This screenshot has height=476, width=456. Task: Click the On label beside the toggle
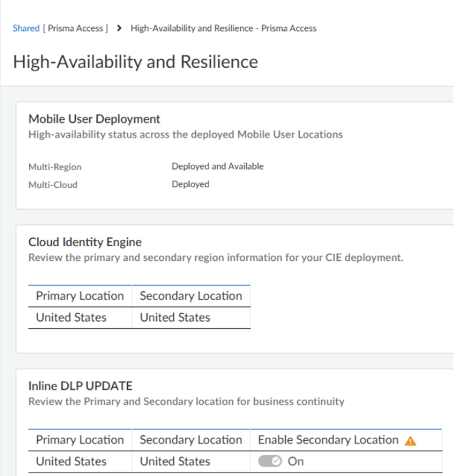click(x=295, y=461)
